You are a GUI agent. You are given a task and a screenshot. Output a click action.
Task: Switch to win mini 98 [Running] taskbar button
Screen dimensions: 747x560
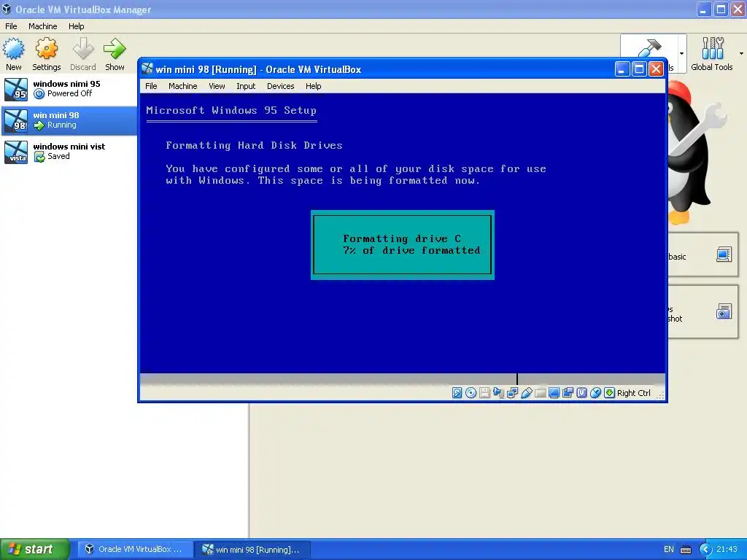click(x=252, y=550)
